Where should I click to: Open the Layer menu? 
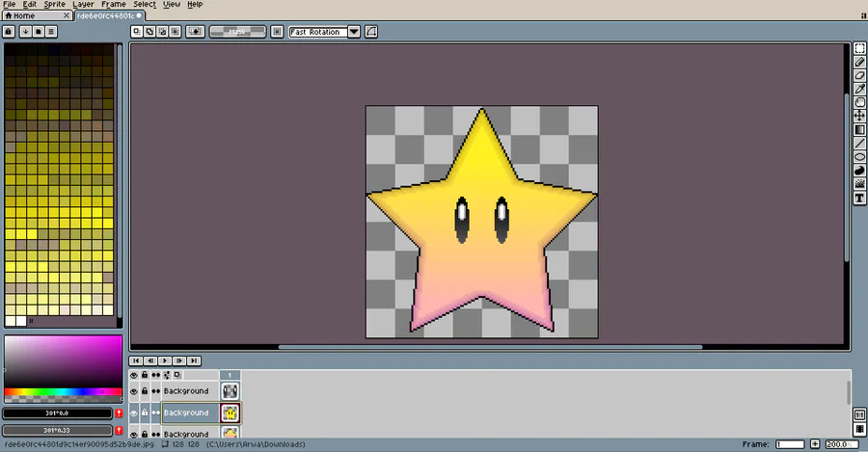coord(83,5)
